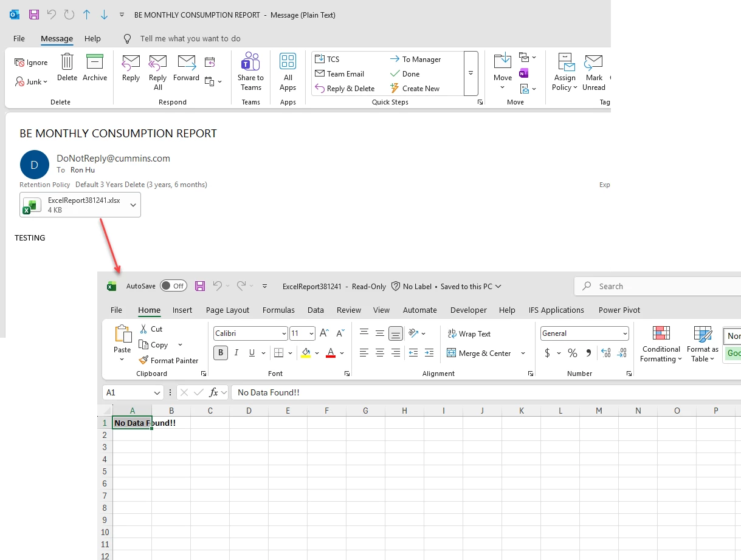
Task: Apply percent style in Excel
Action: [573, 353]
